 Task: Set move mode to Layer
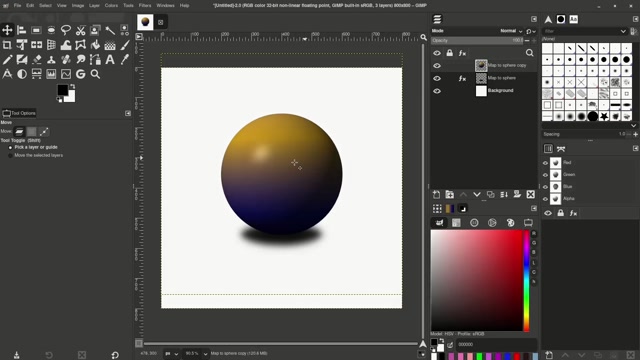(x=19, y=131)
